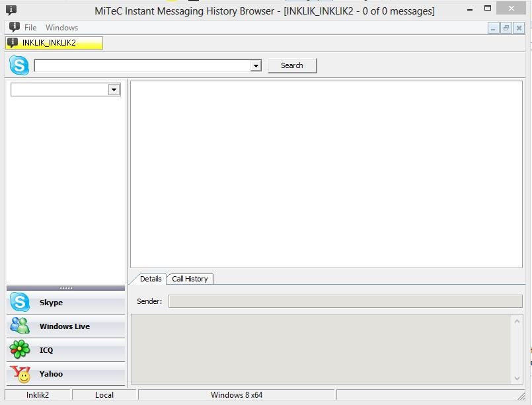Click the details scrollbar down arrow

517,378
